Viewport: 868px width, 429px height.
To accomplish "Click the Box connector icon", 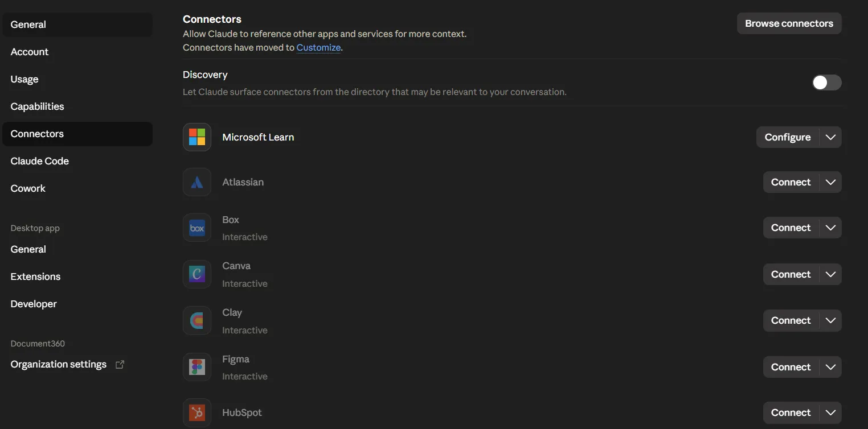I will click(x=197, y=228).
